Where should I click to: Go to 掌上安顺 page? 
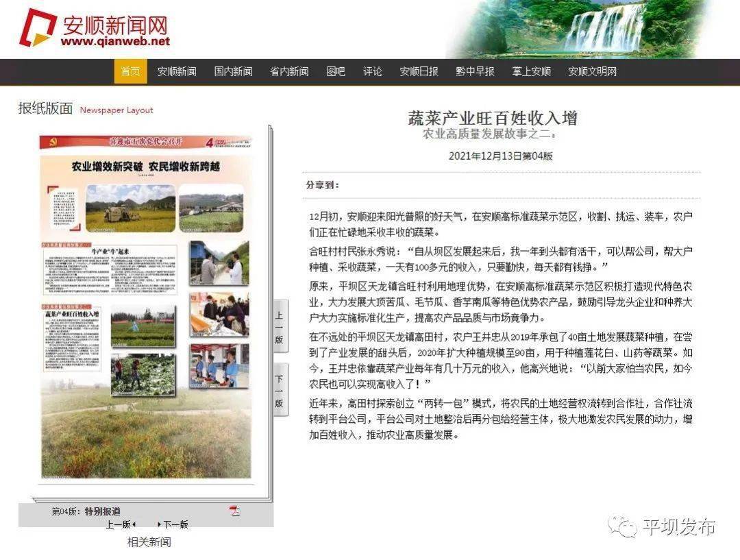[532, 71]
